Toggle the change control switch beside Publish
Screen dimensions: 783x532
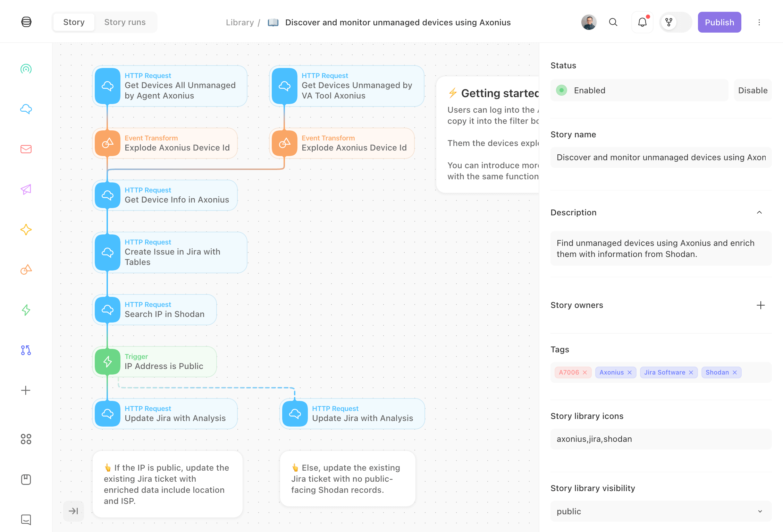pos(675,23)
